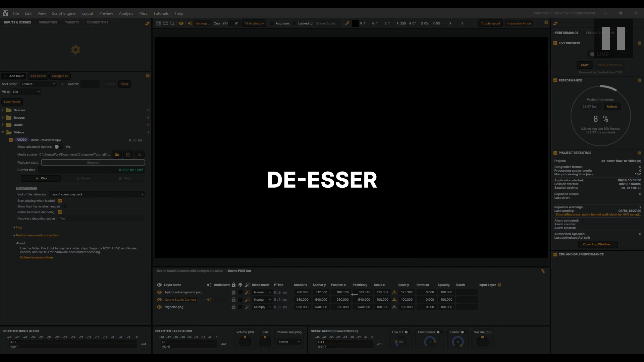The width and height of the screenshot is (644, 362).
Task: Uncheck Start playing when loaded
Action: [x=60, y=201]
